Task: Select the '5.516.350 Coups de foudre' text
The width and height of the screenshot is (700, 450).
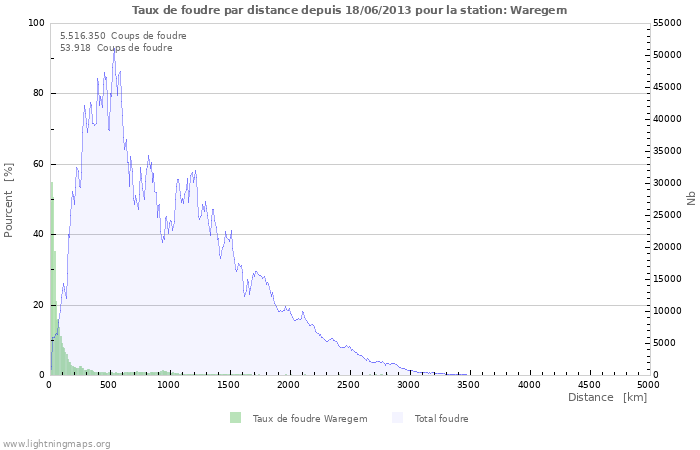Action: 123,36
